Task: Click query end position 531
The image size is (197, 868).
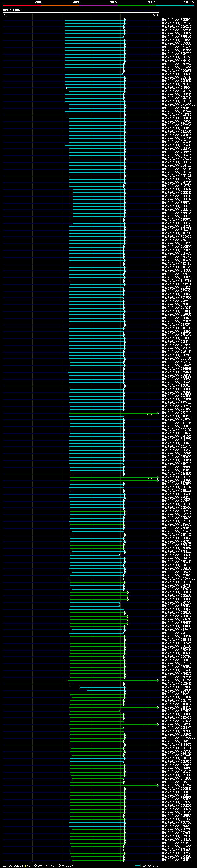Action: (x=155, y=15)
